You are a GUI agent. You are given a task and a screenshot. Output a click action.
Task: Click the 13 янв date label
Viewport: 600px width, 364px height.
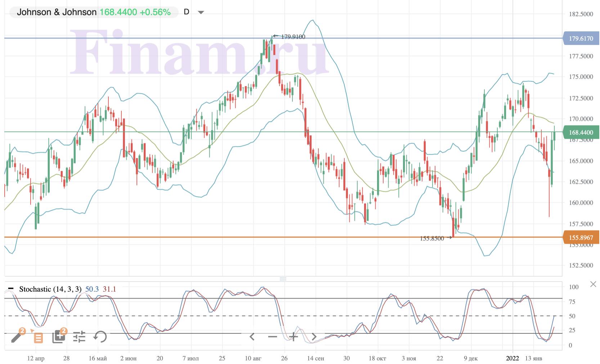click(x=533, y=358)
